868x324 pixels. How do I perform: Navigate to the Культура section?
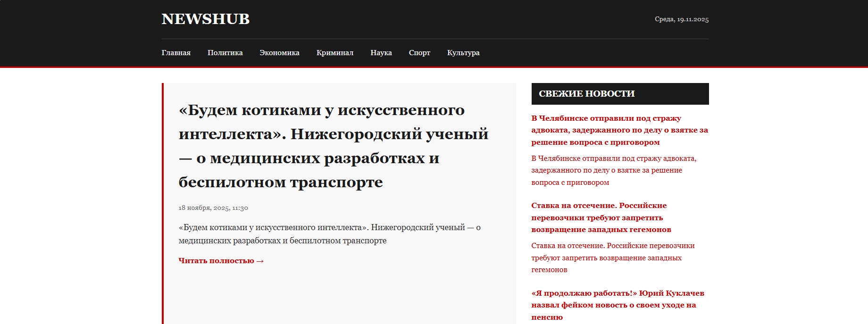(463, 53)
